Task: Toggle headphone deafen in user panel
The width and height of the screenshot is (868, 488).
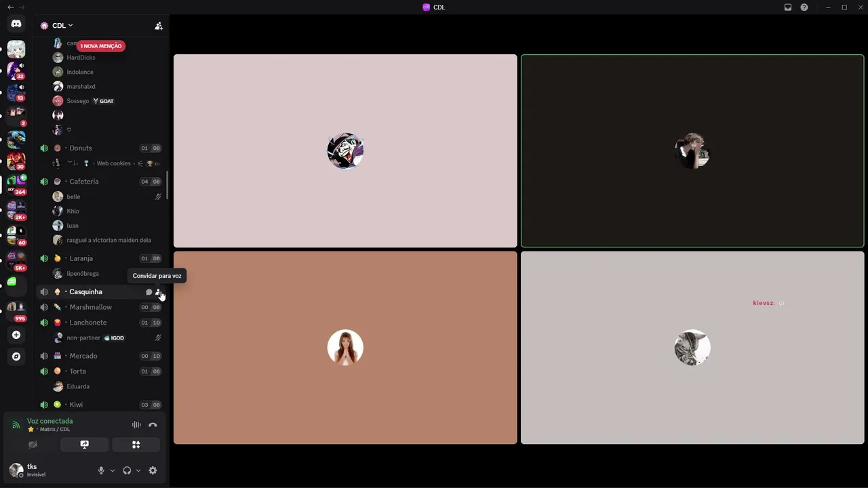Action: pyautogui.click(x=127, y=470)
